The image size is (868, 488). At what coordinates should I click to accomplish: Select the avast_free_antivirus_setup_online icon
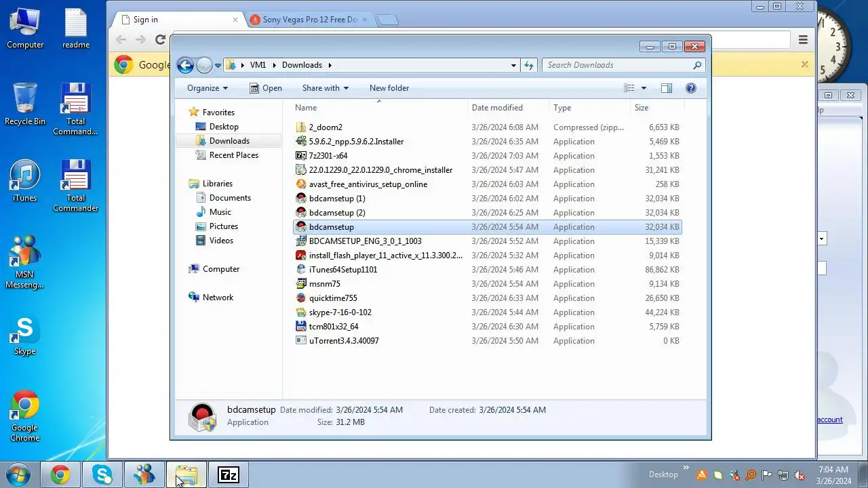[x=301, y=184]
